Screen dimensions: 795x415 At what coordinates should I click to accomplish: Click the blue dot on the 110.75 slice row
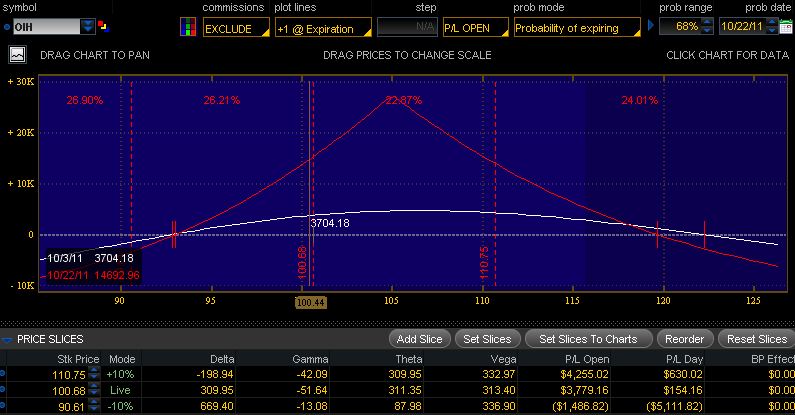click(3, 373)
